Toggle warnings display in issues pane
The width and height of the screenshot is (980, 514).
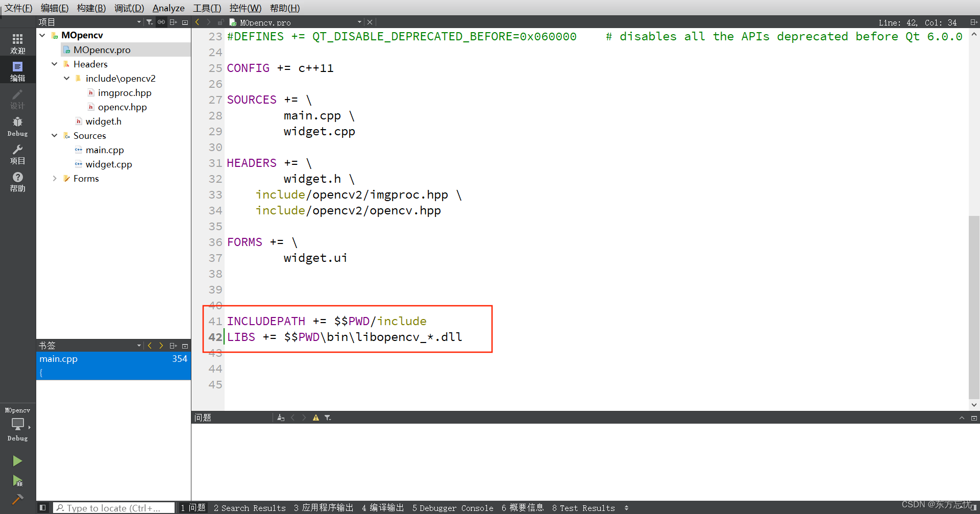coord(316,418)
